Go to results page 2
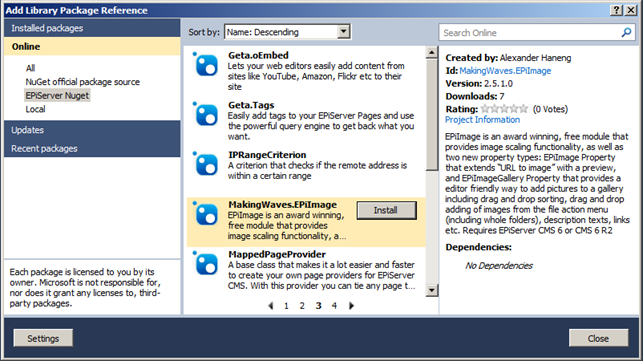643x361 pixels. pyautogui.click(x=302, y=306)
